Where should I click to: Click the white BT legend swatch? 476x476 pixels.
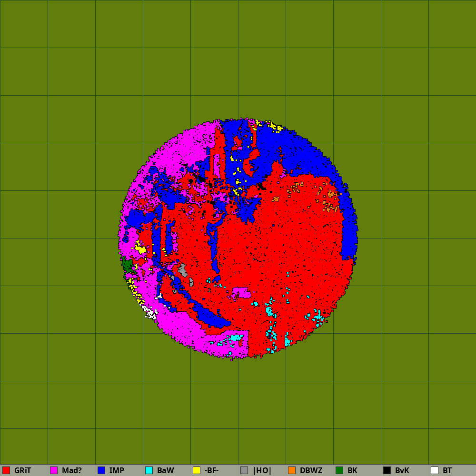[x=435, y=470]
